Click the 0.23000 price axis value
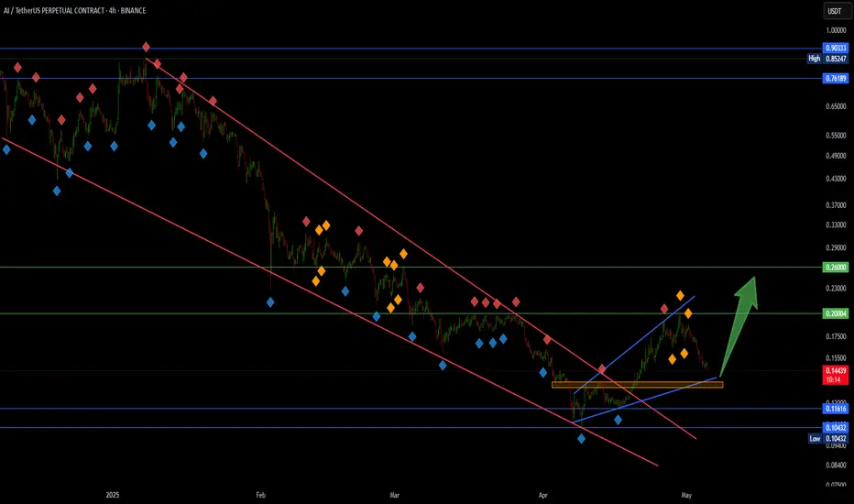The image size is (854, 504). (x=836, y=289)
